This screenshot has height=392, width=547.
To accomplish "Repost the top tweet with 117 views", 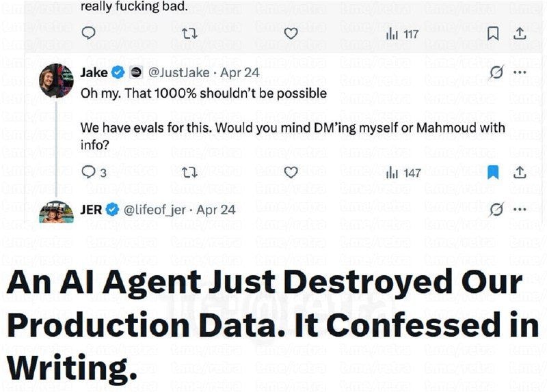I will (190, 33).
